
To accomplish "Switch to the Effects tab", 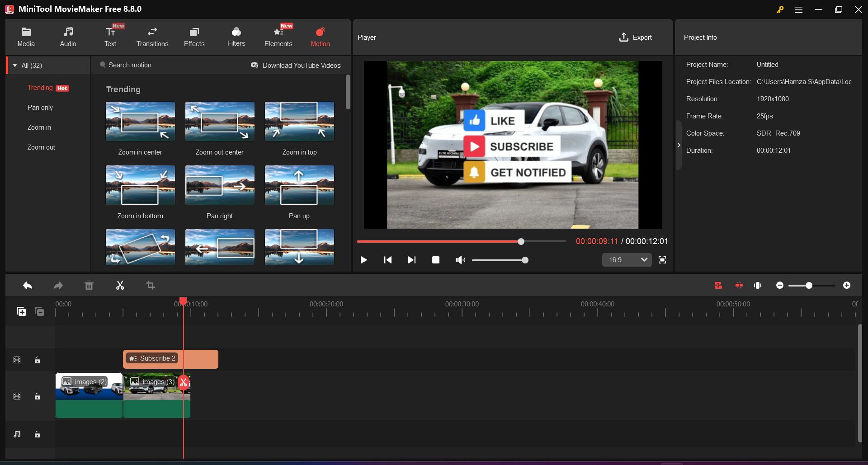I will point(194,37).
